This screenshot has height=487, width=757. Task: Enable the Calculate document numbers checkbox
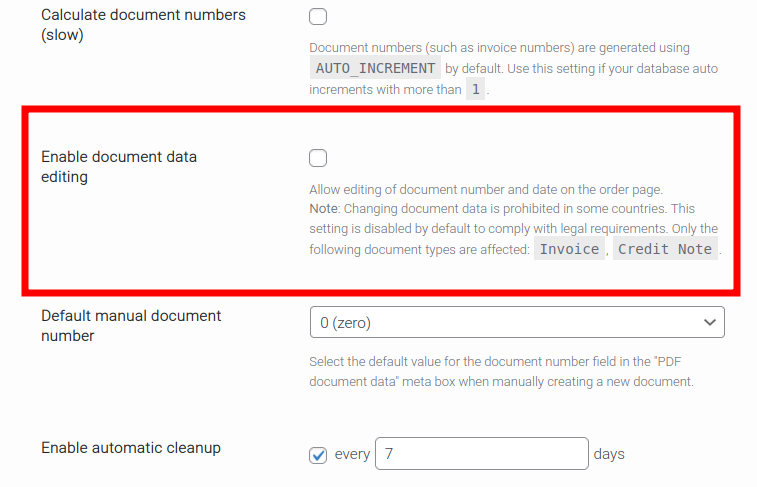tap(318, 16)
